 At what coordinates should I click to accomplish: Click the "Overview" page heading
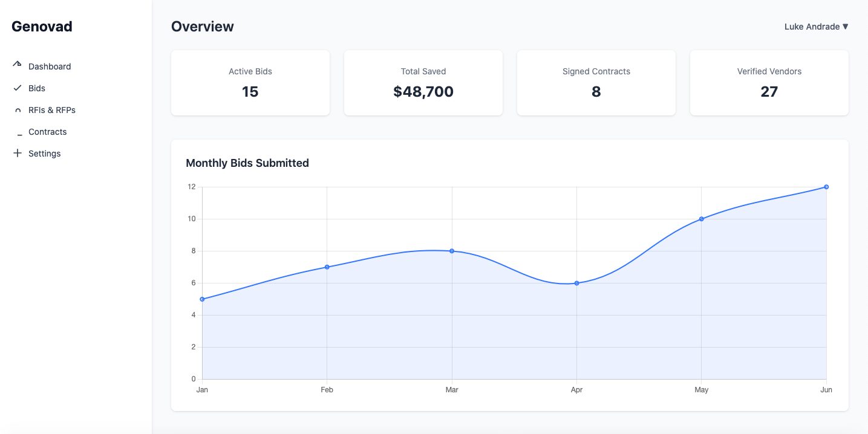[203, 27]
